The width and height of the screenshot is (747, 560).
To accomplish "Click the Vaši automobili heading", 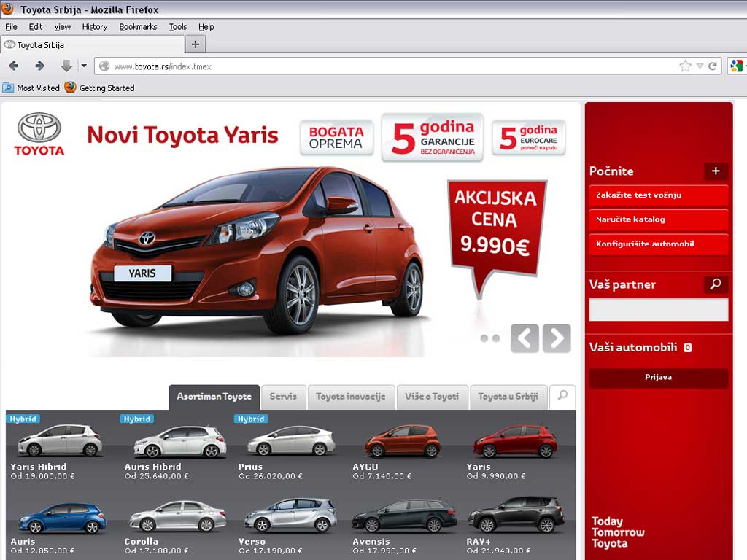I will tap(633, 347).
